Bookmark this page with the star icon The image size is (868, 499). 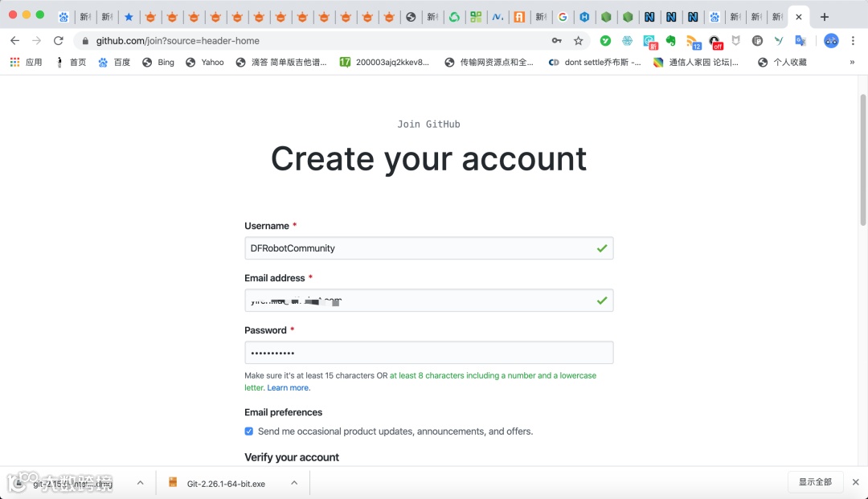click(579, 40)
